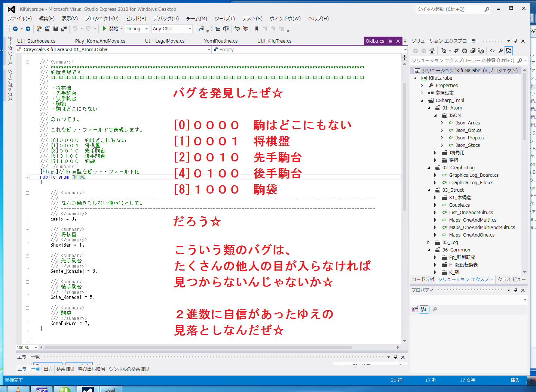Navigate backward with the blue back arrow
The height and width of the screenshot is (392, 536).
click(15, 29)
